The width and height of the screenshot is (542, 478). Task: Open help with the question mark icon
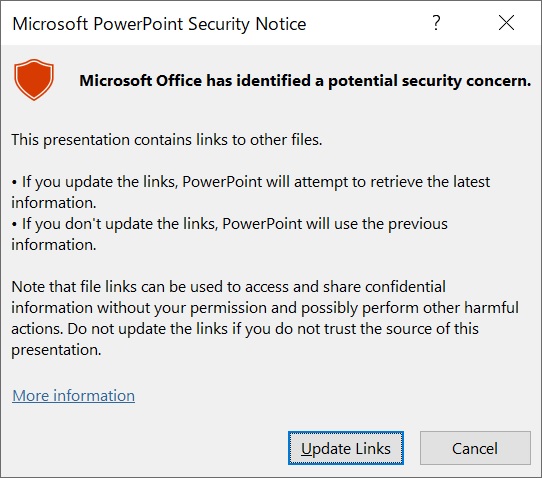pyautogui.click(x=436, y=23)
